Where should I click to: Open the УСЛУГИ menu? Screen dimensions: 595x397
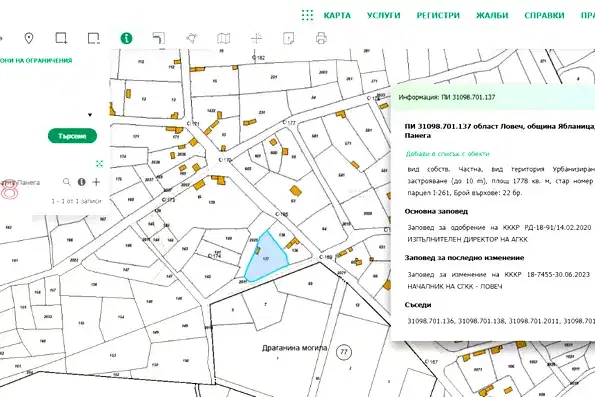tap(384, 16)
